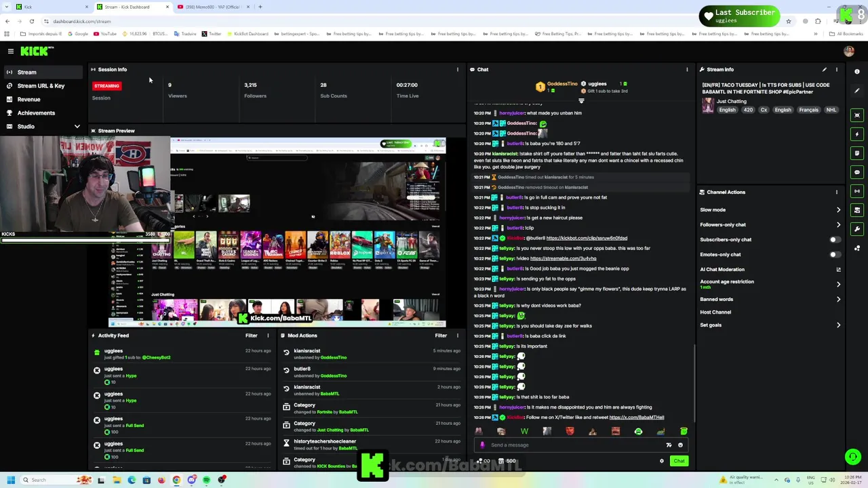Open chat settings gear icon

point(662,461)
